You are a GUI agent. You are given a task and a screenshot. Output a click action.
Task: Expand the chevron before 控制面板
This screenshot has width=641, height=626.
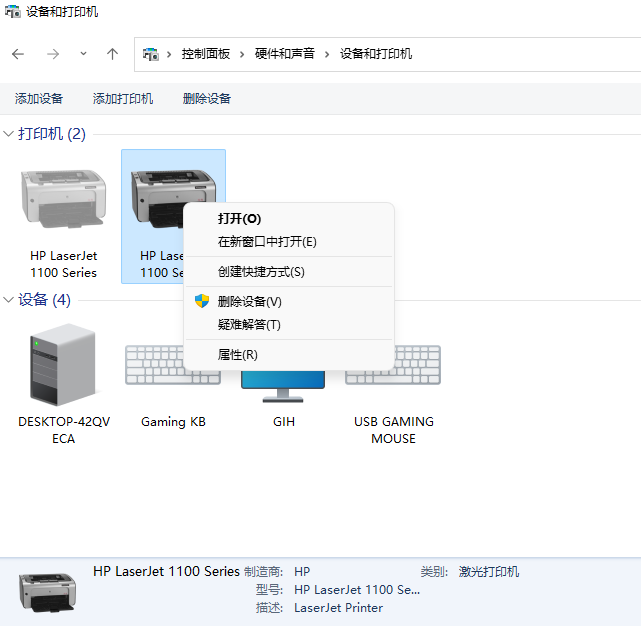point(169,54)
